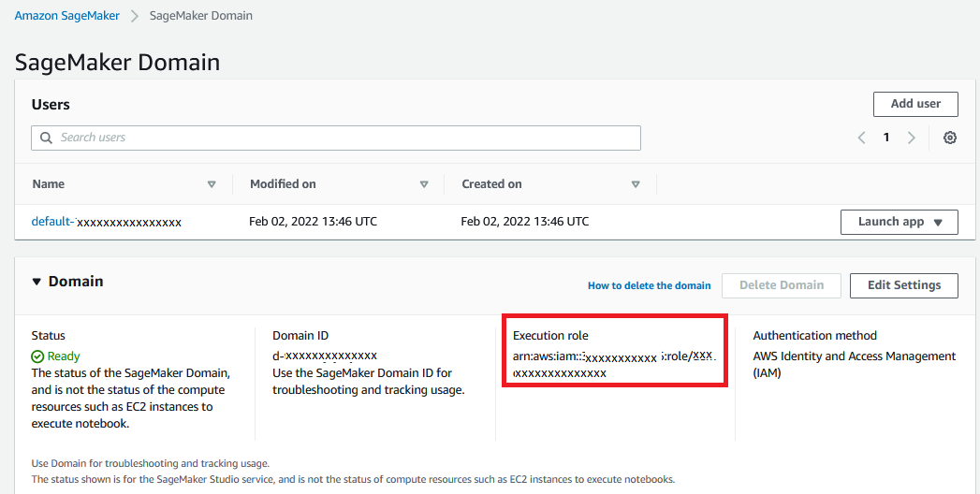Go to previous page of users
The width and height of the screenshot is (980, 494).
[861, 138]
